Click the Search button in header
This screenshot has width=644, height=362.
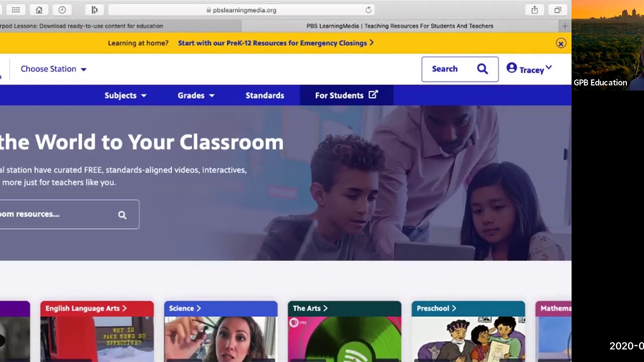click(x=460, y=69)
